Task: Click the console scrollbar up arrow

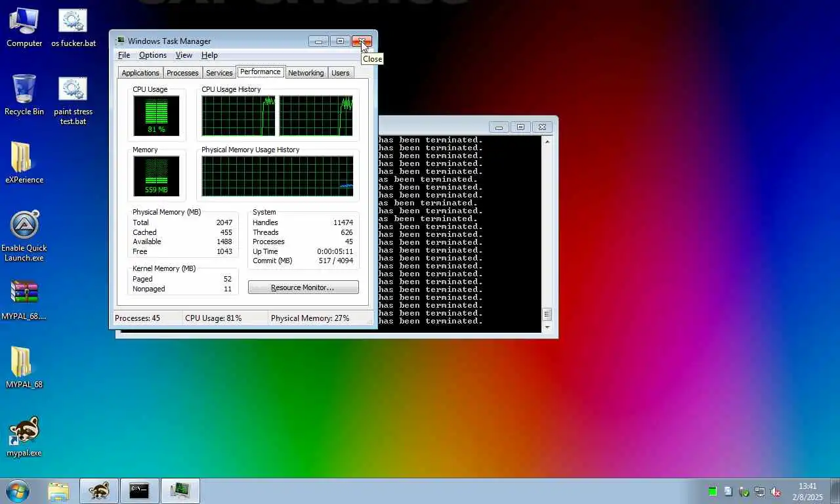Action: tap(547, 141)
